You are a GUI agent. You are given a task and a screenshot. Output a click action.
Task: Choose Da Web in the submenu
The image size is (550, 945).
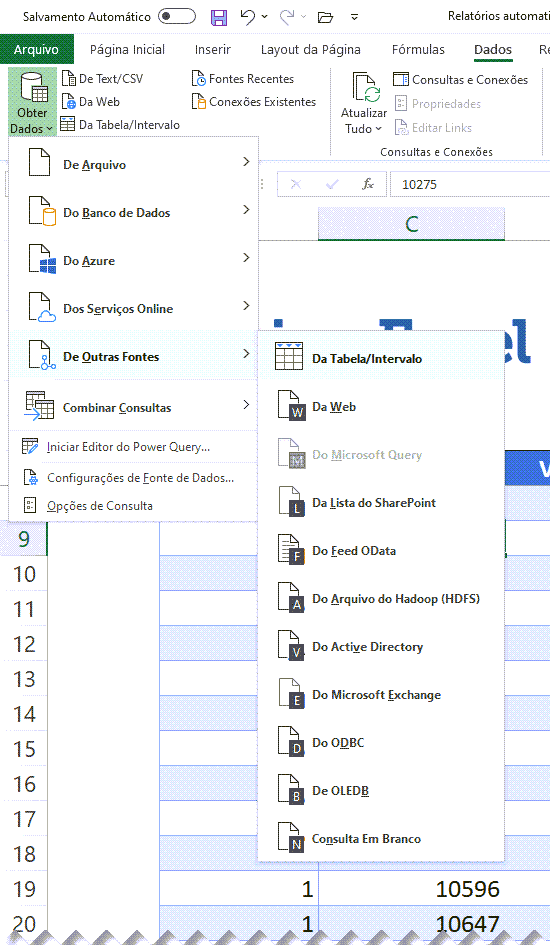(x=381, y=407)
